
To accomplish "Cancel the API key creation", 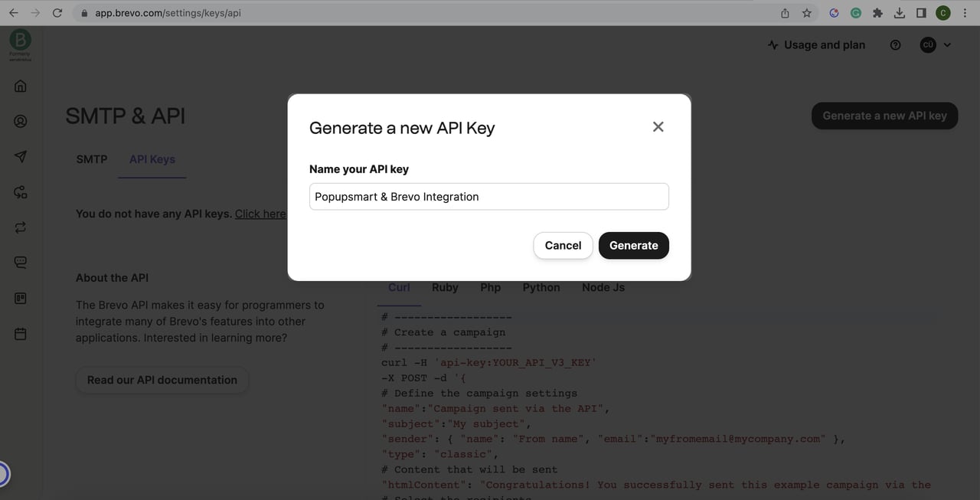I will coord(563,245).
